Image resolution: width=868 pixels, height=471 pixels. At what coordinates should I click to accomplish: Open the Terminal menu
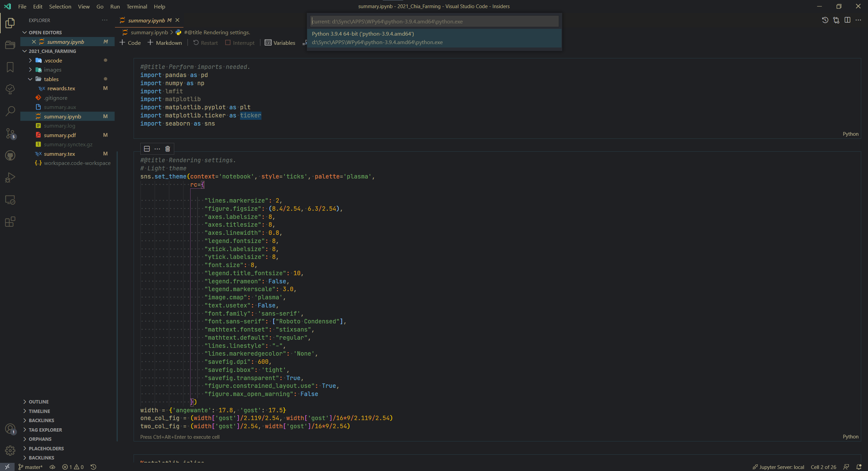point(137,6)
